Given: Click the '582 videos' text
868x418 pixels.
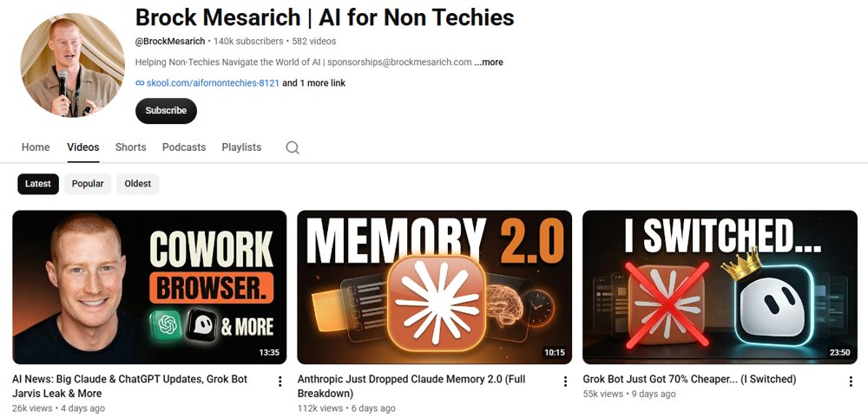Looking at the screenshot, I should tap(314, 42).
